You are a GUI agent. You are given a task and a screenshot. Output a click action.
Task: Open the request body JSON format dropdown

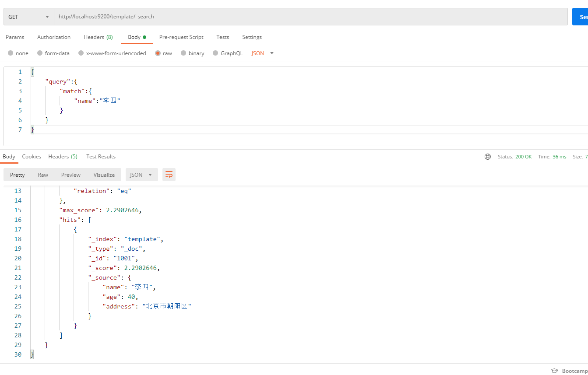click(262, 53)
